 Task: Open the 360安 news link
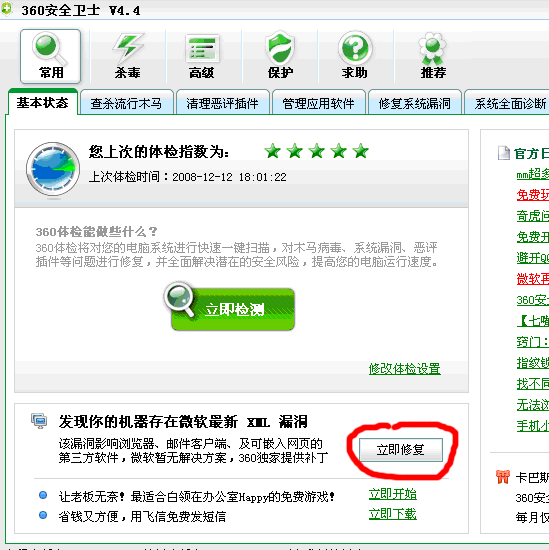pos(533,300)
